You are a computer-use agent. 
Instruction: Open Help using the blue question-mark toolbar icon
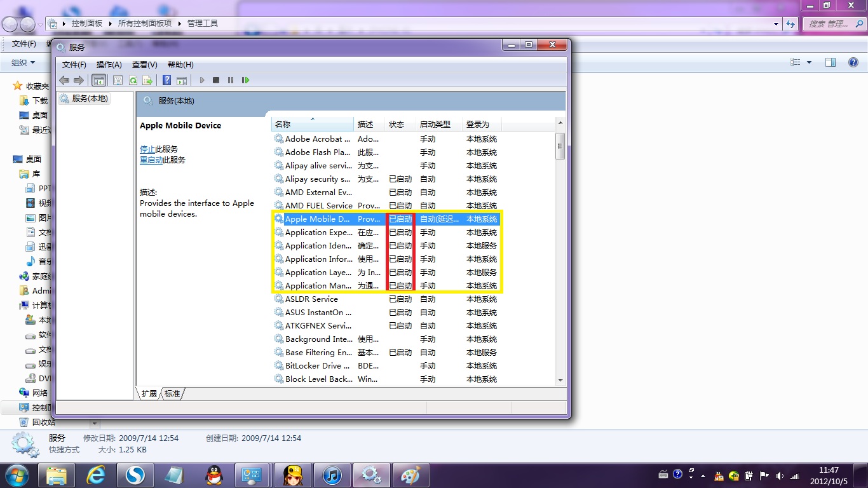point(166,80)
